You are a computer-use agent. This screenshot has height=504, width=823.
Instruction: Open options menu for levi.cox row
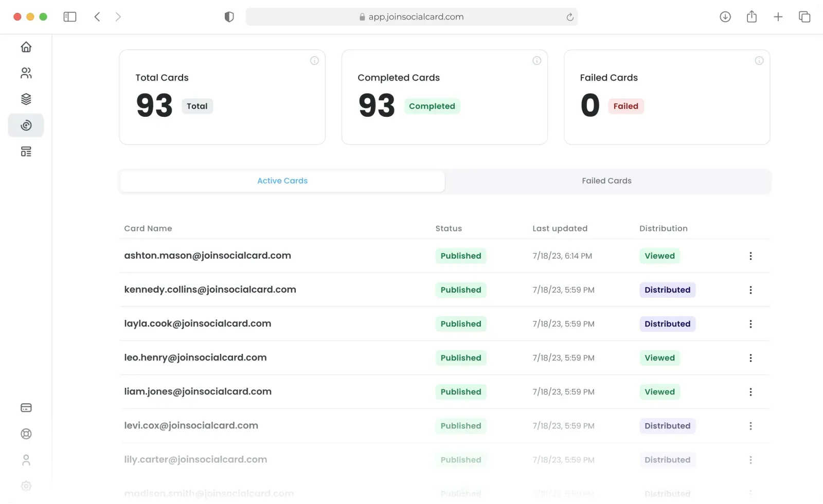point(750,426)
